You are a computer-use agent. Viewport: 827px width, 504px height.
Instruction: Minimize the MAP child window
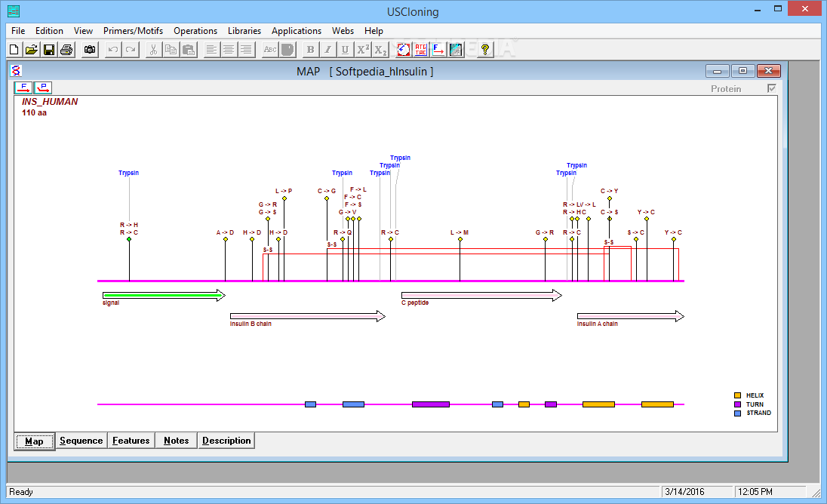tap(718, 71)
